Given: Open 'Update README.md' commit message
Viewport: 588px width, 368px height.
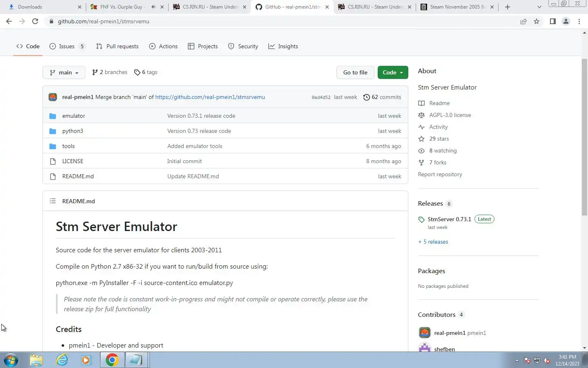Looking at the screenshot, I should tap(193, 176).
